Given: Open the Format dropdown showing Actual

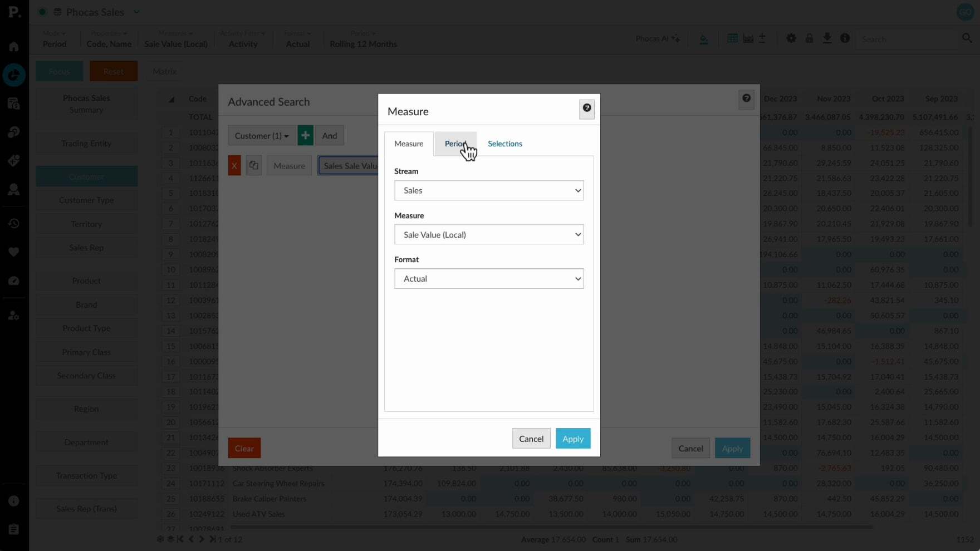Looking at the screenshot, I should [489, 278].
